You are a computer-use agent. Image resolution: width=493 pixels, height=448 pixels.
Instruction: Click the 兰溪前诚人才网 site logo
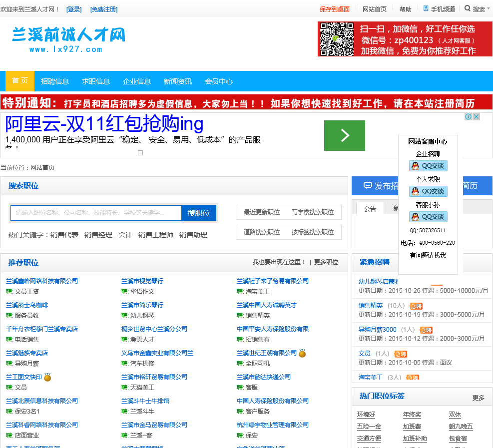point(68,39)
